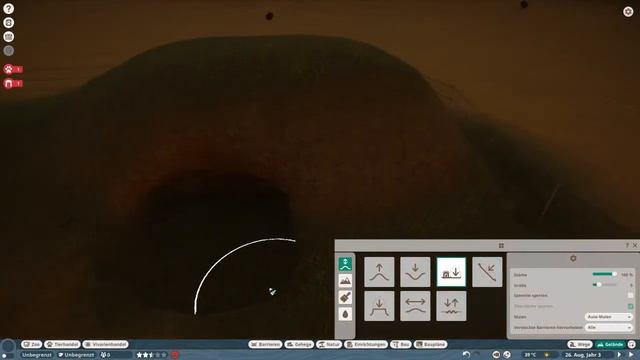
Task: Click the greyed-out fourth left sidebar icon
Action: coord(9,51)
